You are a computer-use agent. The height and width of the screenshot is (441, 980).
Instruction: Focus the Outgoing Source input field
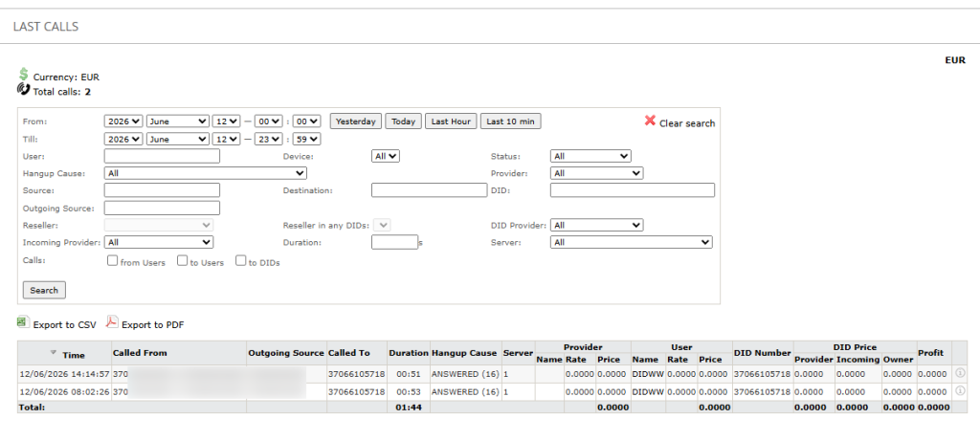pos(162,208)
